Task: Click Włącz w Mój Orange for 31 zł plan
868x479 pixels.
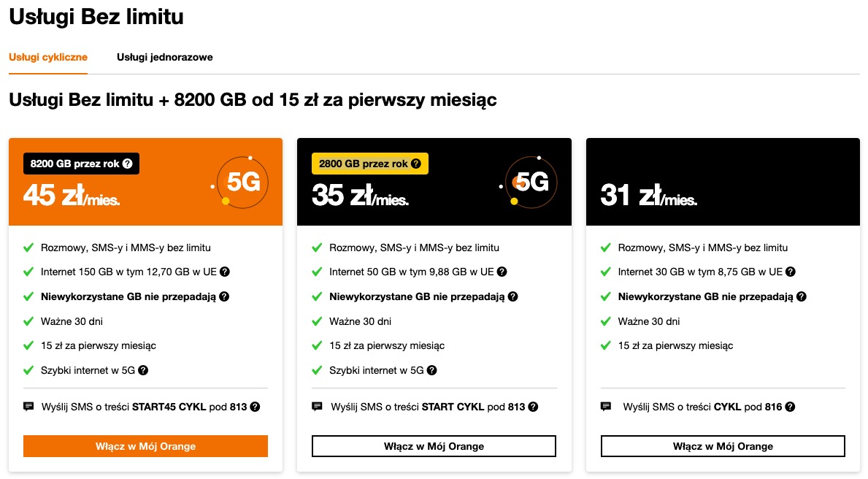Action: [723, 446]
